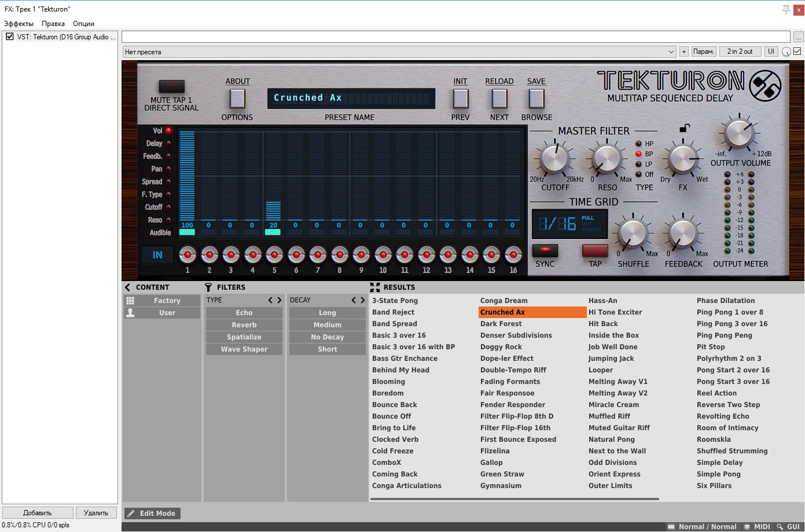Click the Output Volume knob
This screenshot has width=805, height=532.
pos(739,132)
